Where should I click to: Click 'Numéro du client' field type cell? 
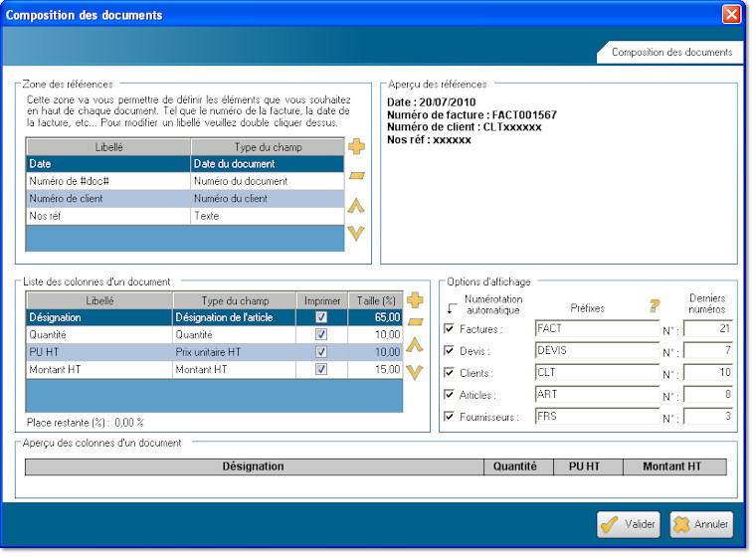pyautogui.click(x=268, y=198)
